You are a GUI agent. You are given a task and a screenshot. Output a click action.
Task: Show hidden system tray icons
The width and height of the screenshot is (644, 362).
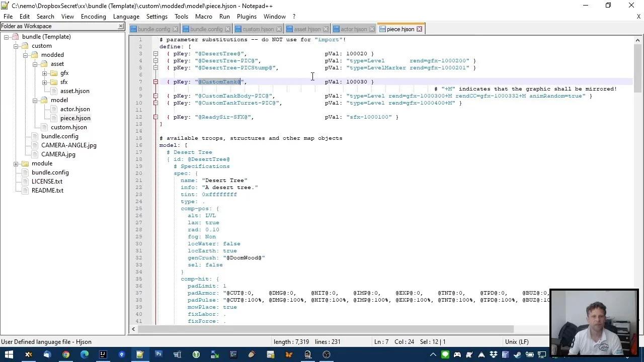(x=433, y=354)
